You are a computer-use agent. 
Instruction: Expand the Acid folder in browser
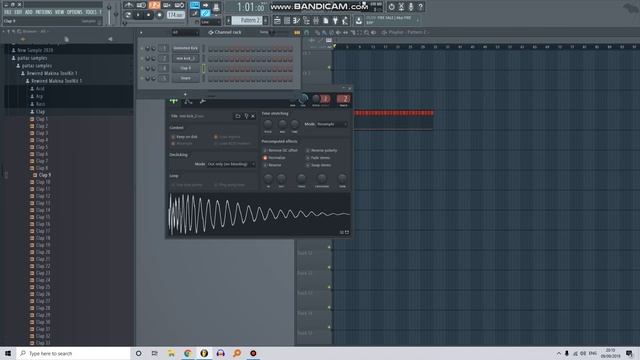[x=40, y=89]
